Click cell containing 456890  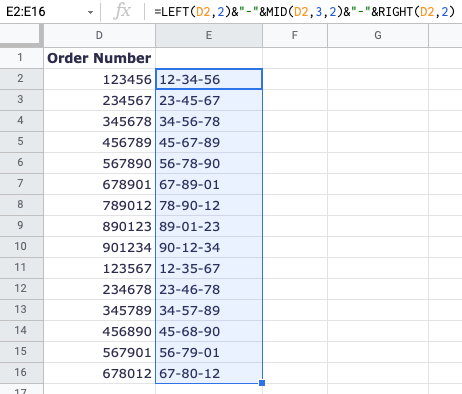coord(99,331)
